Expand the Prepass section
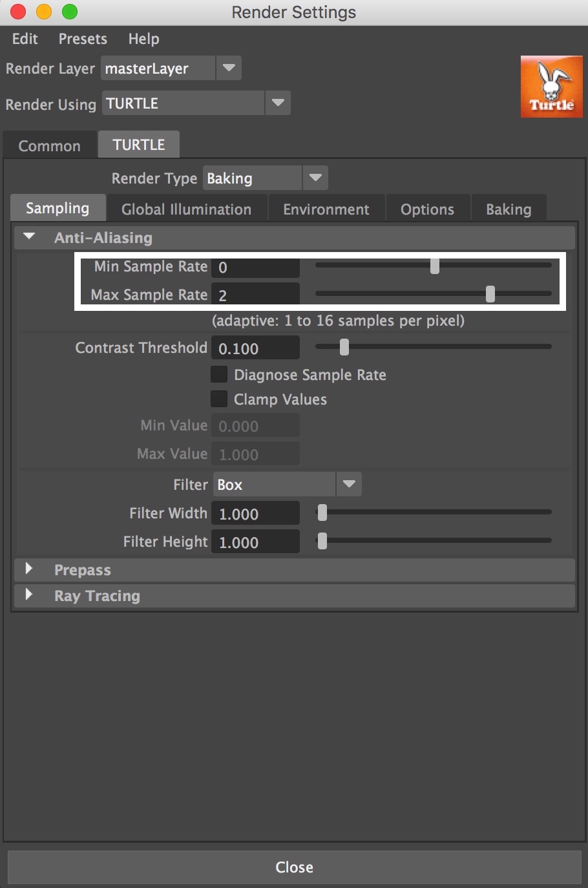Screen dimensions: 588x888 [29, 569]
